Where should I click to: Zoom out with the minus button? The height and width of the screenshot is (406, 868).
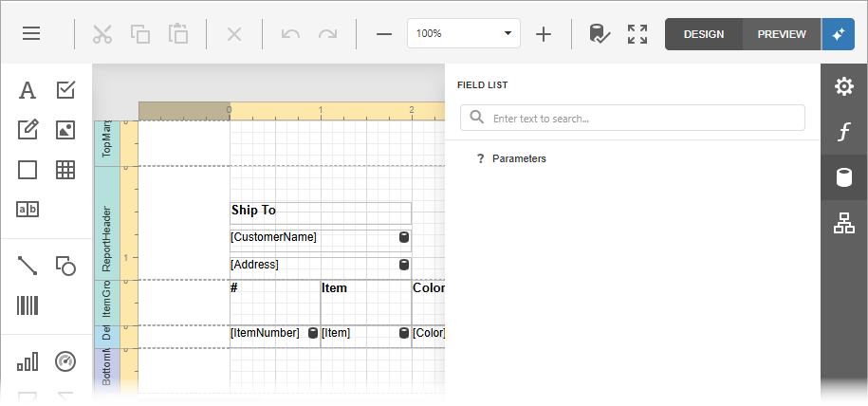click(x=383, y=34)
